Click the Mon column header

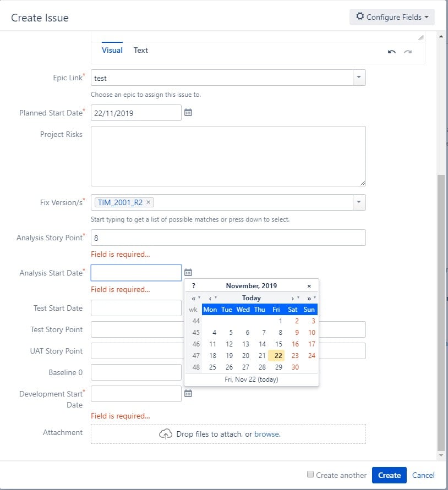click(x=210, y=310)
